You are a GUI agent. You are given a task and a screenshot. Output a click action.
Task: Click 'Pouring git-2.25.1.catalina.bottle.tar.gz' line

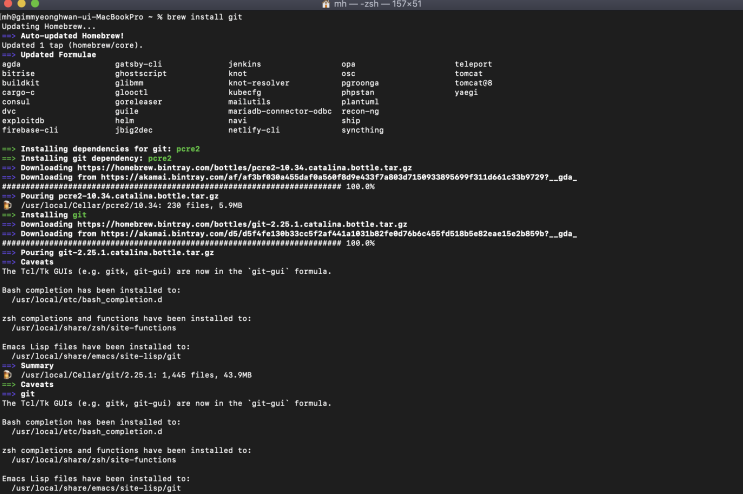108,252
